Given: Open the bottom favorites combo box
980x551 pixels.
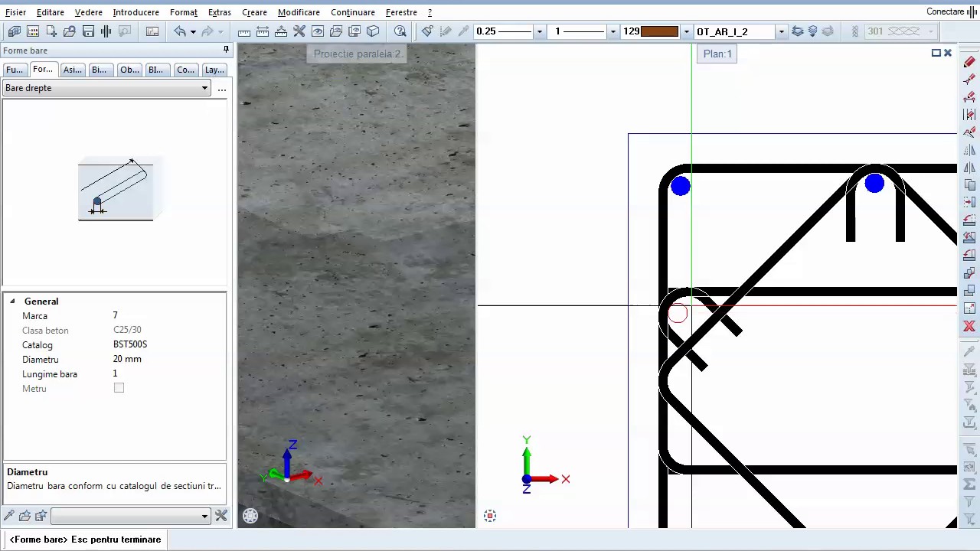Looking at the screenshot, I should point(130,516).
